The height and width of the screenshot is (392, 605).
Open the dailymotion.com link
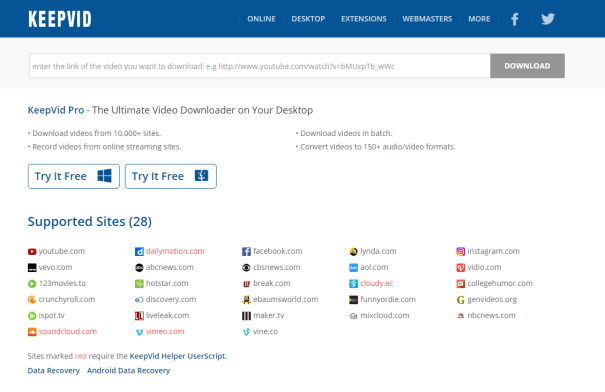(x=175, y=251)
